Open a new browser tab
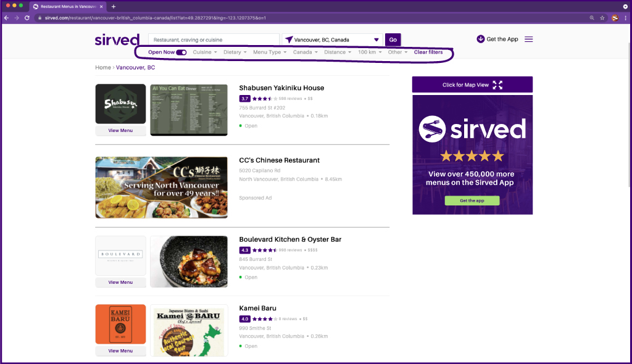The image size is (632, 364). pyautogui.click(x=114, y=6)
